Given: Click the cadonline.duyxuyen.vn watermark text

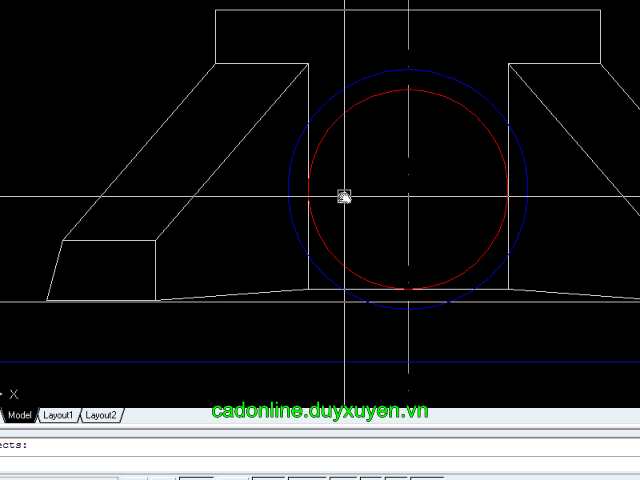Looking at the screenshot, I should [320, 411].
